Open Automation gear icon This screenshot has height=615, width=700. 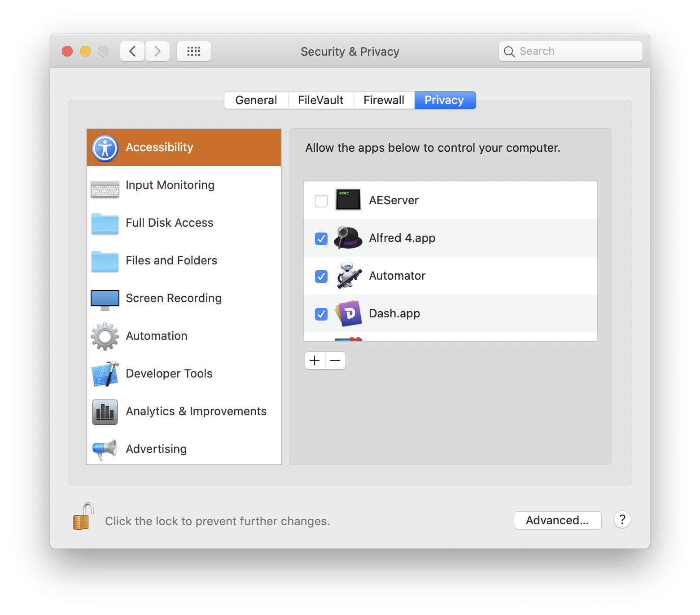pyautogui.click(x=105, y=336)
